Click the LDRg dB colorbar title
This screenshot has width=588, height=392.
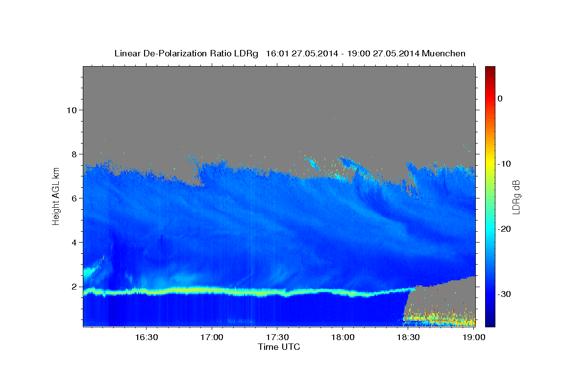pos(516,197)
